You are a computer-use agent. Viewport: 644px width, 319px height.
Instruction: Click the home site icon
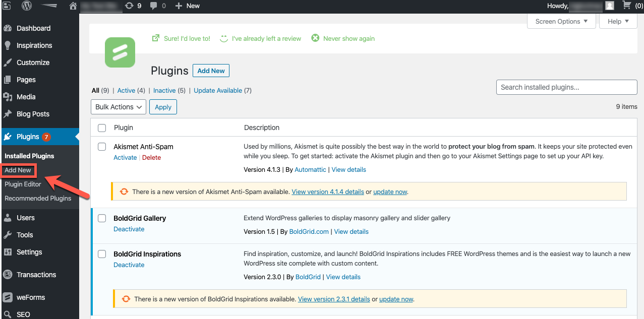tap(73, 6)
